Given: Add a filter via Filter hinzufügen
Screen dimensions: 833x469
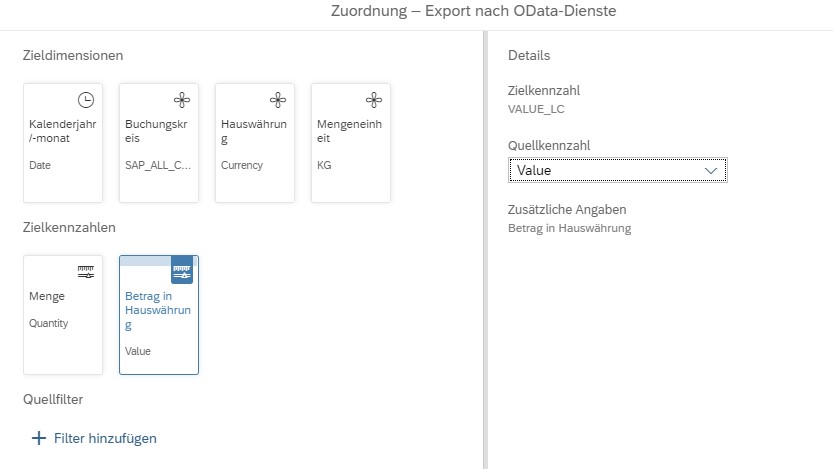Looking at the screenshot, I should pyautogui.click(x=94, y=438).
